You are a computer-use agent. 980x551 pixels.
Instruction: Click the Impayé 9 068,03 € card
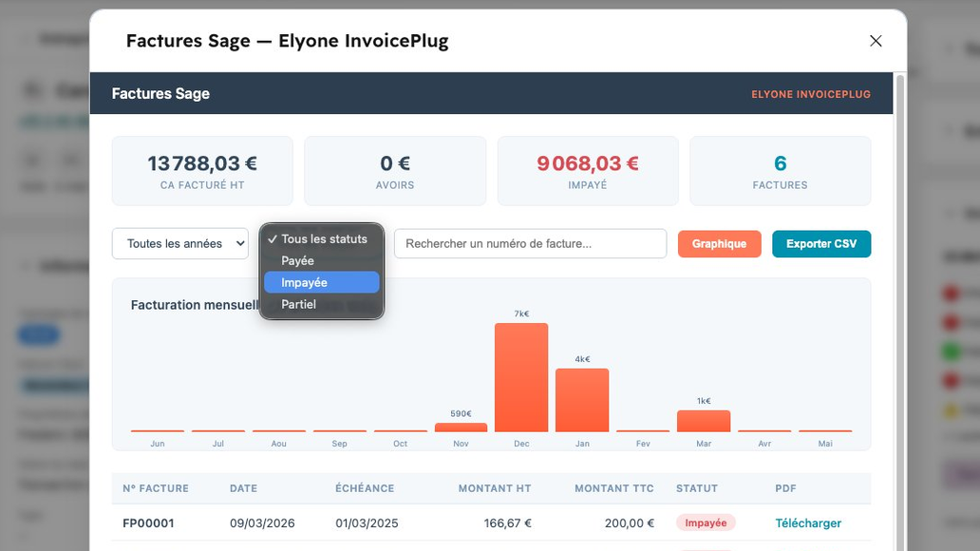588,171
